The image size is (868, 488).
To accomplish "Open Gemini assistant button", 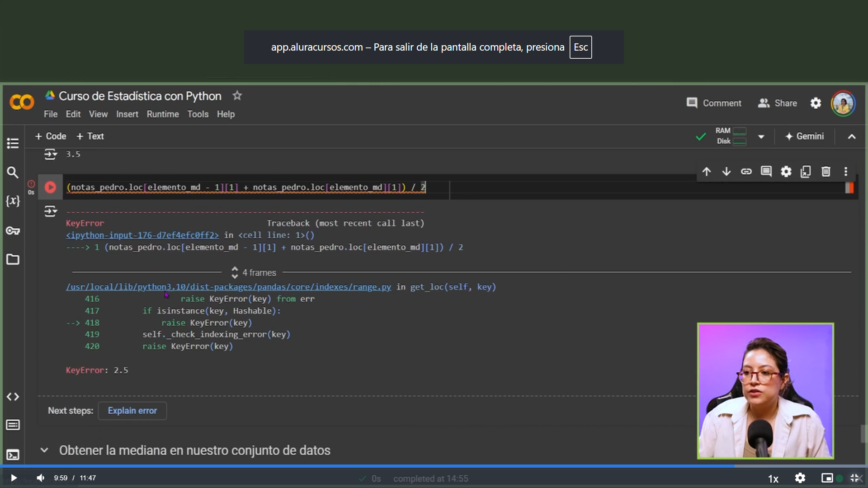I will pos(805,136).
